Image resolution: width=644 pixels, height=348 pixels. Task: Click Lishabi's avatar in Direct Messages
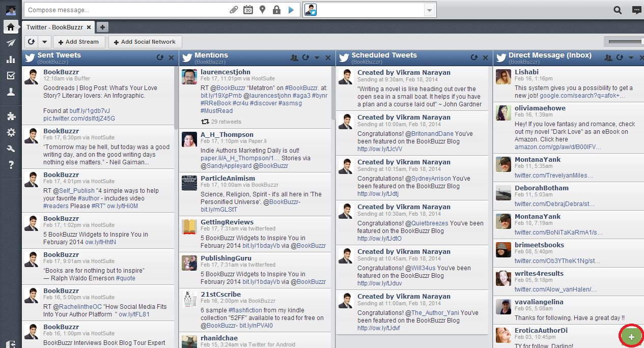click(x=503, y=77)
